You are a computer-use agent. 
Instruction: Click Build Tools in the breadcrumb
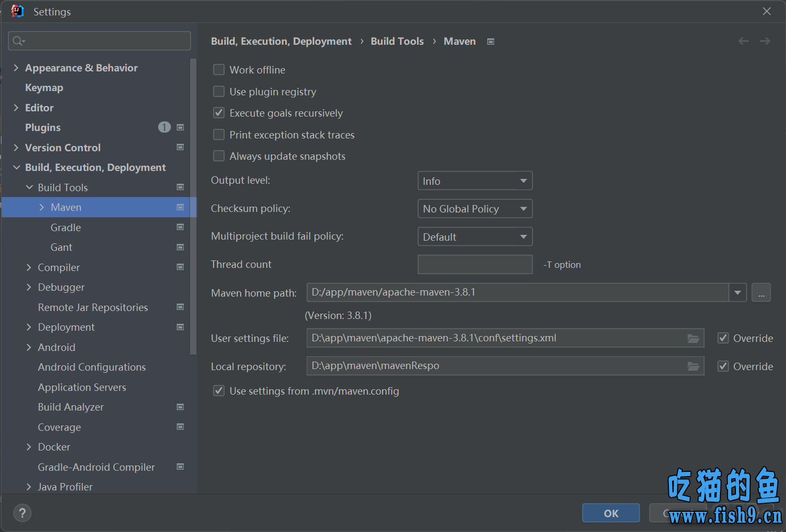[x=397, y=41]
